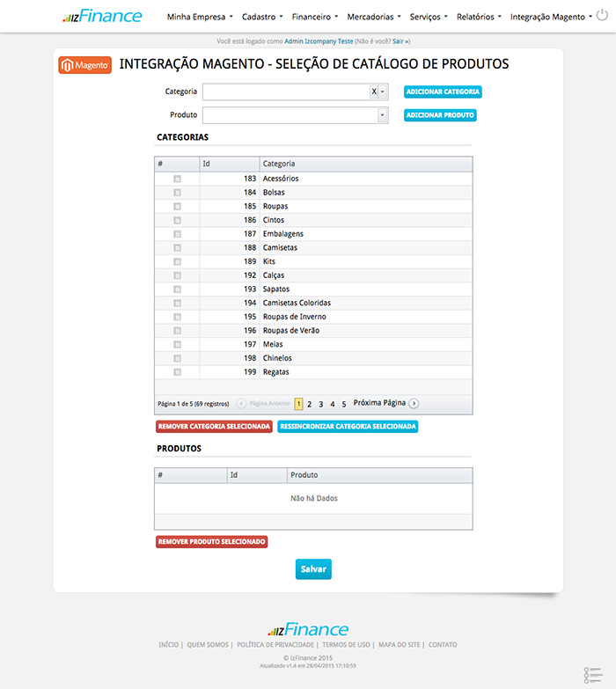Select the Regatas checkbox
The image size is (616, 689).
pos(177,372)
